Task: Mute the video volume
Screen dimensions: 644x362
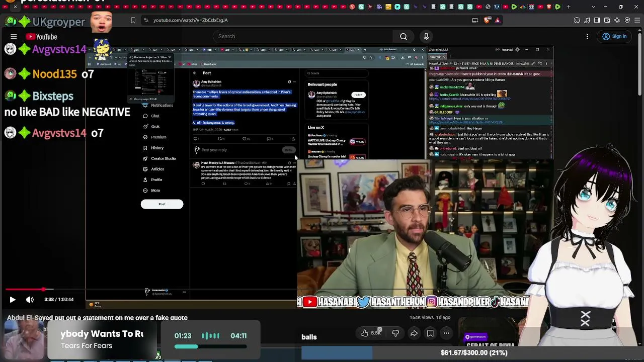Action: [x=30, y=300]
